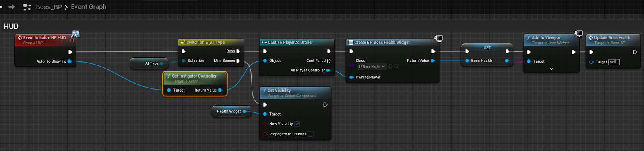The height and width of the screenshot is (151, 644).
Task: Click the browse magnifier icon beside the class dropdown
Action: (x=396, y=67)
